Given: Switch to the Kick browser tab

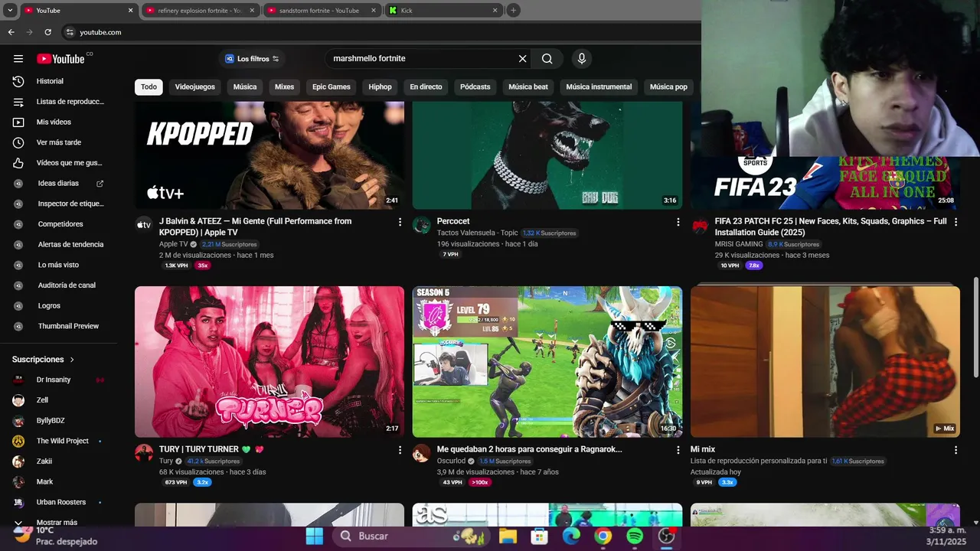Looking at the screenshot, I should click(x=444, y=11).
